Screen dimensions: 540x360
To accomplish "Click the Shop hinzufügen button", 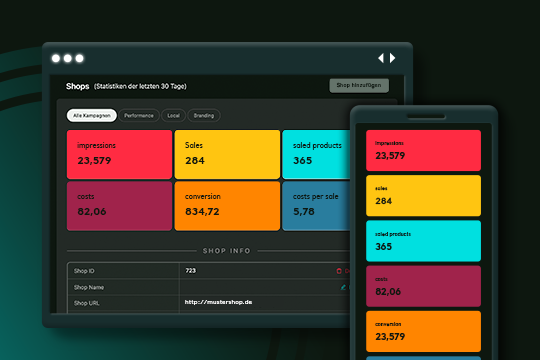I will pyautogui.click(x=359, y=85).
